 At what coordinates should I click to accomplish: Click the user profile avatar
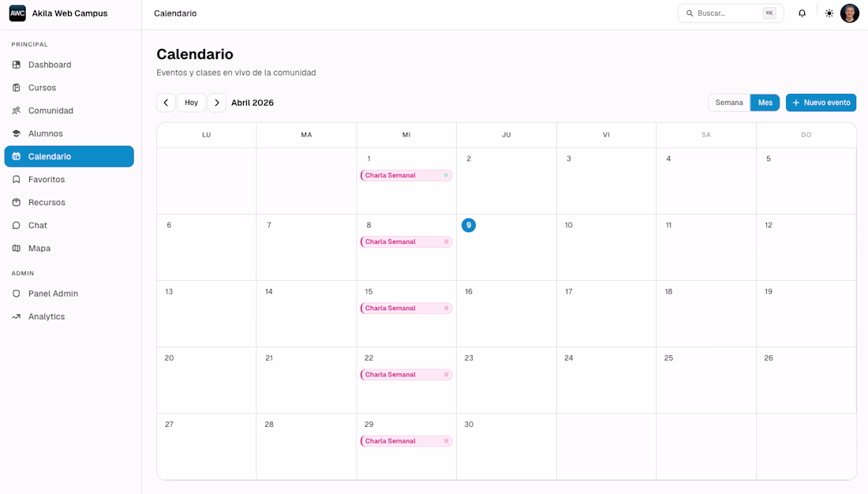[849, 13]
